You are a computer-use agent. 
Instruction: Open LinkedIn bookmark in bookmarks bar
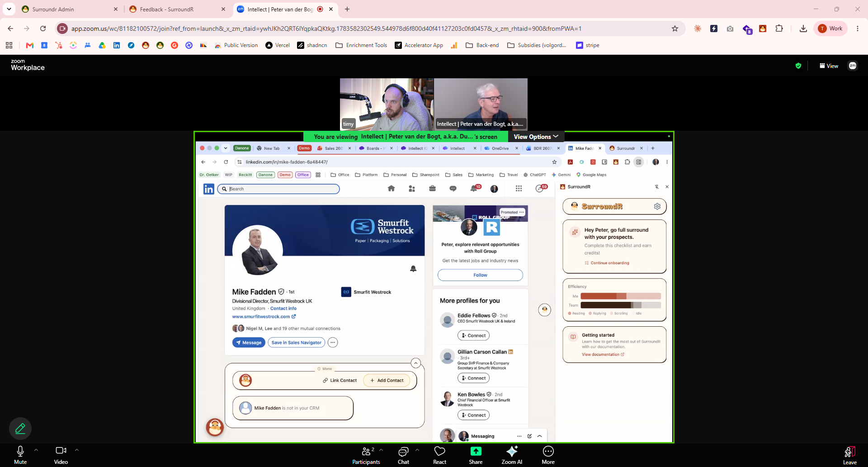[x=117, y=45]
